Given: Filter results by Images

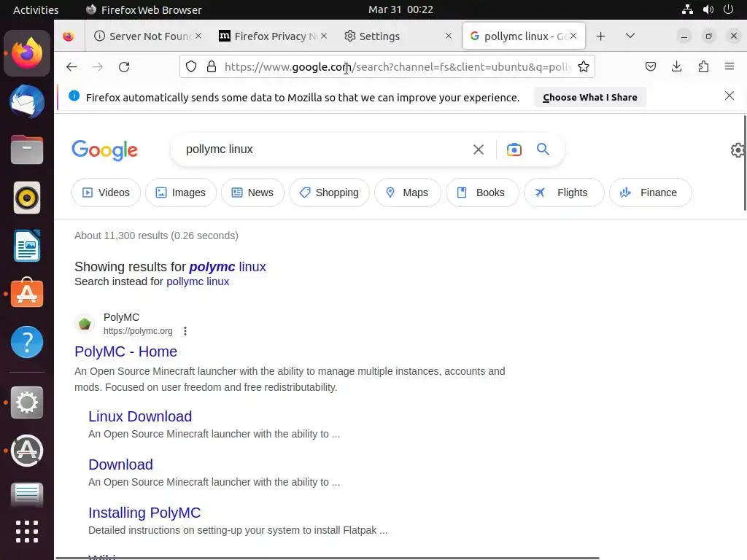Looking at the screenshot, I should (181, 192).
